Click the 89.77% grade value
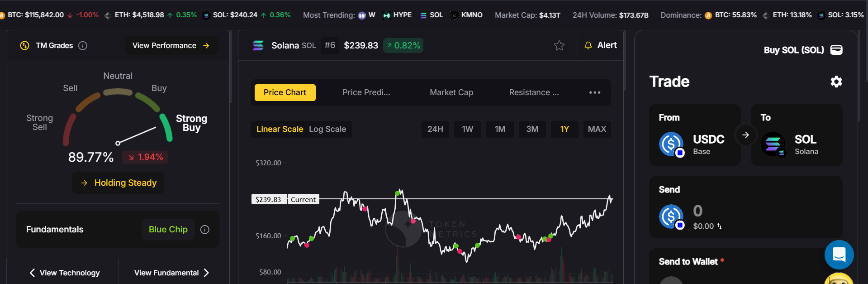This screenshot has width=868, height=284. pos(91,157)
